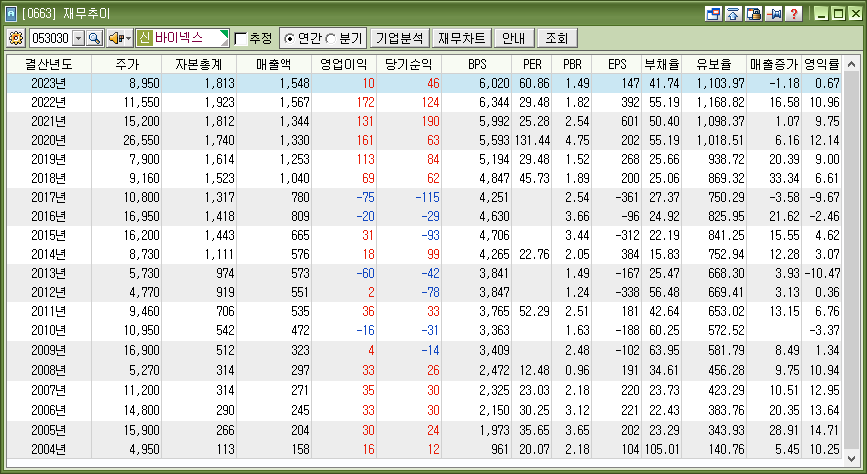Viewport: 867px width, 474px height.
Task: Select the 2020년 row label
Action: tap(49, 140)
